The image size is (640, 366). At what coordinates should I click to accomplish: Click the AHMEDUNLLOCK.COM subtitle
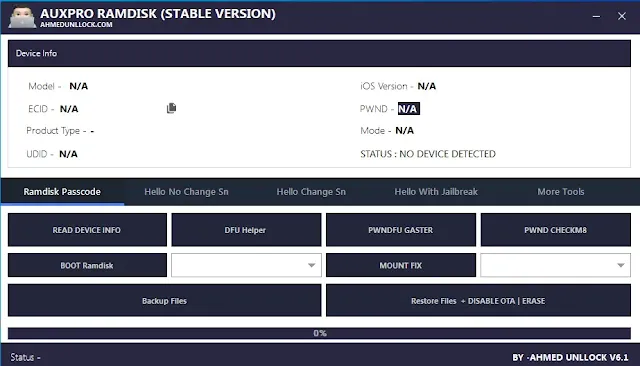(x=76, y=24)
